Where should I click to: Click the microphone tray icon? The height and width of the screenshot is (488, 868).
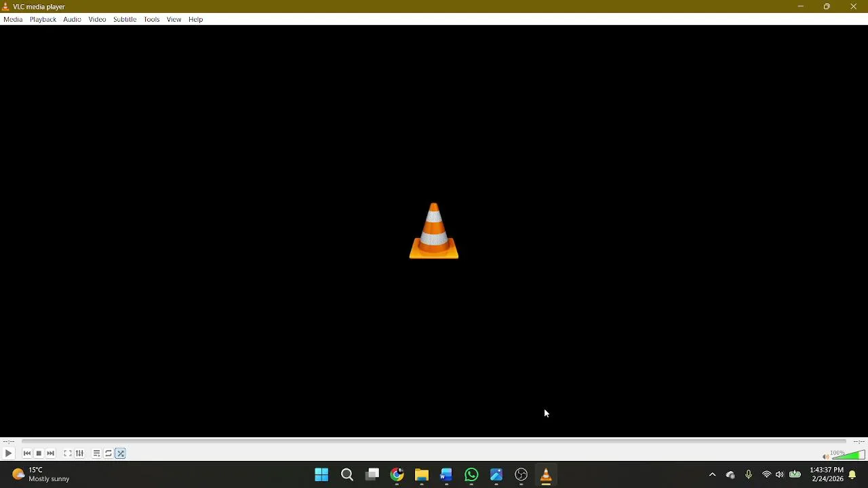[x=749, y=475]
